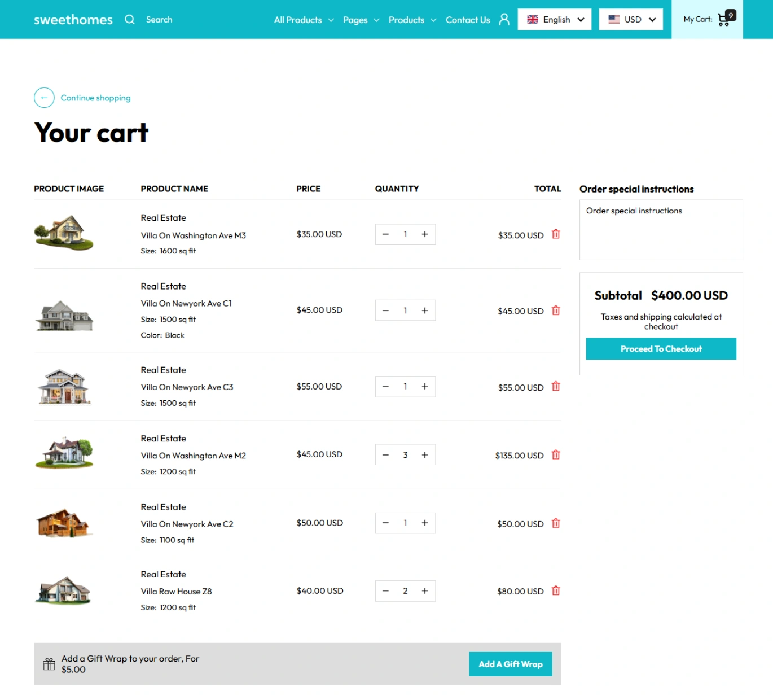Remove Villa On Newyork Ave C1 via trash
Viewport: 773px width, 700px height.
[x=556, y=310]
